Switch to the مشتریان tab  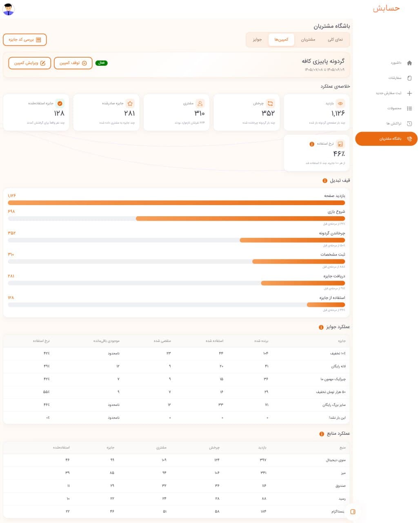308,40
